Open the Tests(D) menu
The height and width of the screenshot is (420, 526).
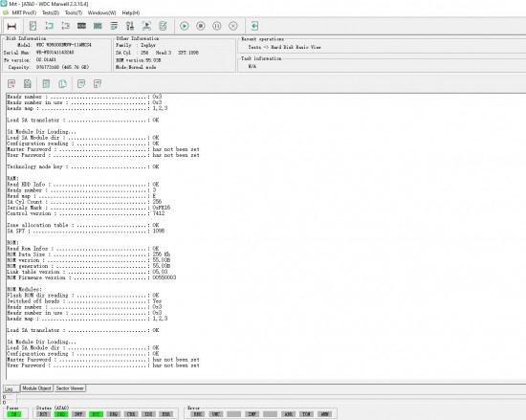51,12
